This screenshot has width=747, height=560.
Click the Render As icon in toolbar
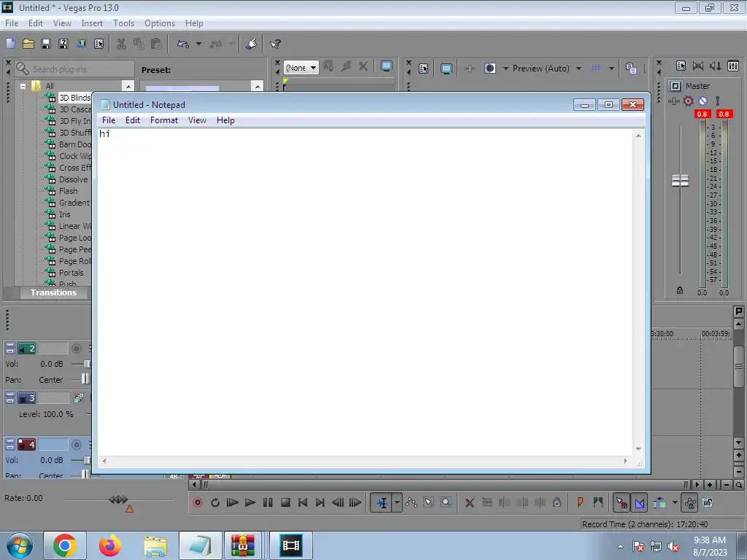coord(82,44)
